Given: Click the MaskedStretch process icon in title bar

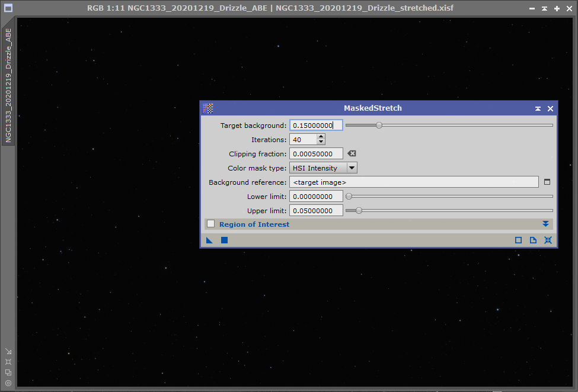Looking at the screenshot, I should pyautogui.click(x=208, y=108).
